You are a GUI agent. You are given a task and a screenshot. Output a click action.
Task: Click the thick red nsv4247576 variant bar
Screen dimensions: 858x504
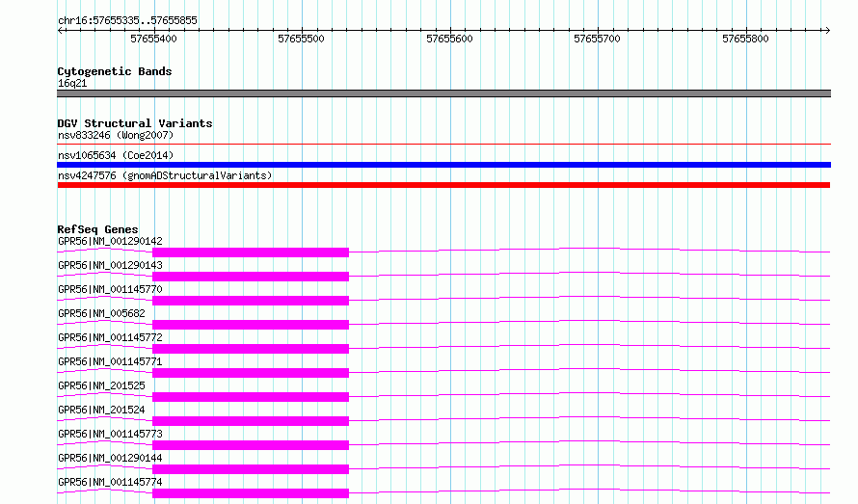tap(443, 185)
